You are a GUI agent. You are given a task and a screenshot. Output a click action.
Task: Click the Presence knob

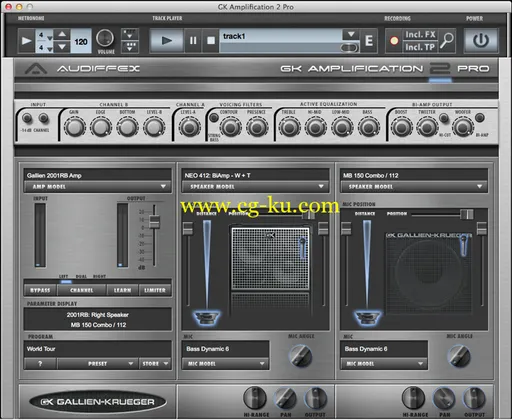[x=257, y=127]
